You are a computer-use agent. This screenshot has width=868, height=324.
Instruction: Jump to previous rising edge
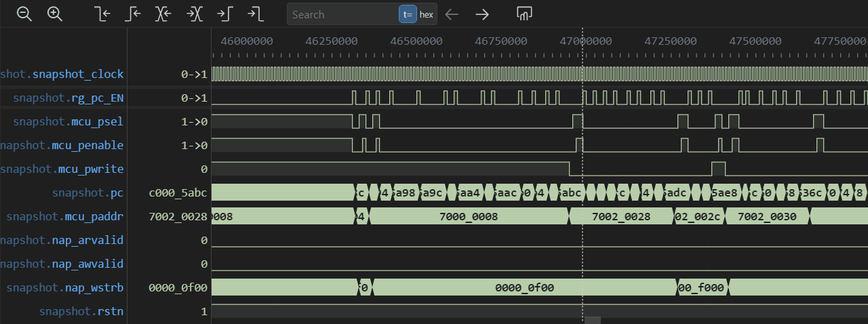click(x=133, y=14)
